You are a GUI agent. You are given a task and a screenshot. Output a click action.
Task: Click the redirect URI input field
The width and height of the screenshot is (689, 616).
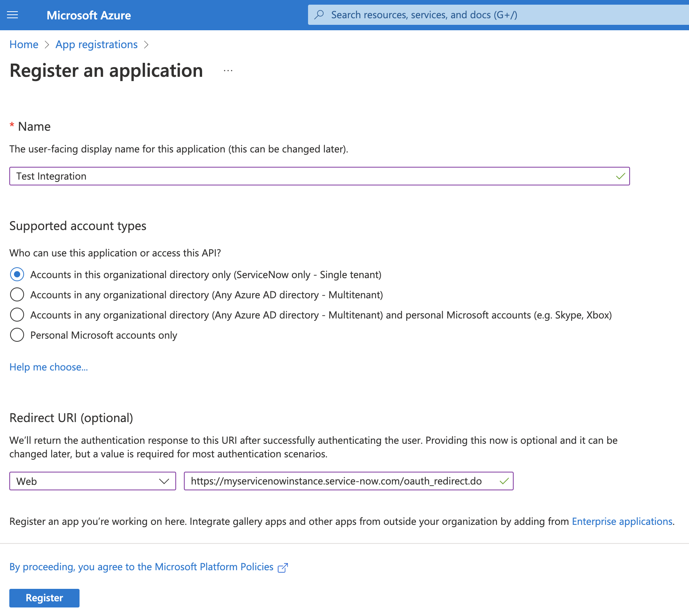(x=348, y=481)
